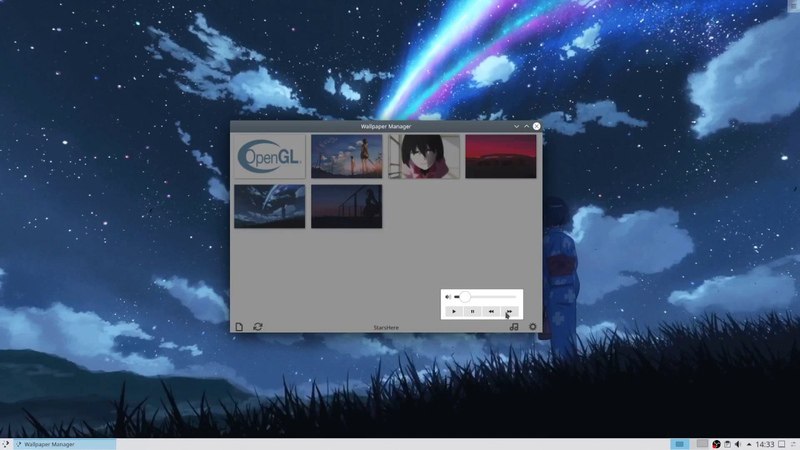Click the rewind button in audio popup
This screenshot has height=450, width=800.
(x=491, y=311)
